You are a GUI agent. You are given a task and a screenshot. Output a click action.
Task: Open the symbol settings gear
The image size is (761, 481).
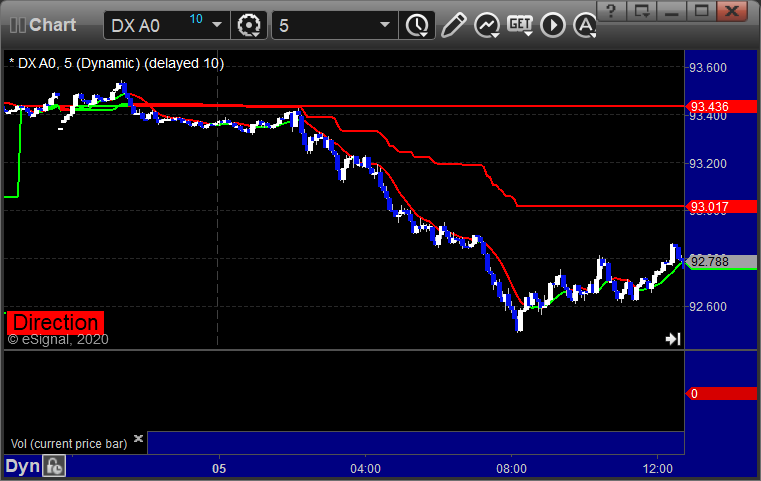tap(248, 25)
